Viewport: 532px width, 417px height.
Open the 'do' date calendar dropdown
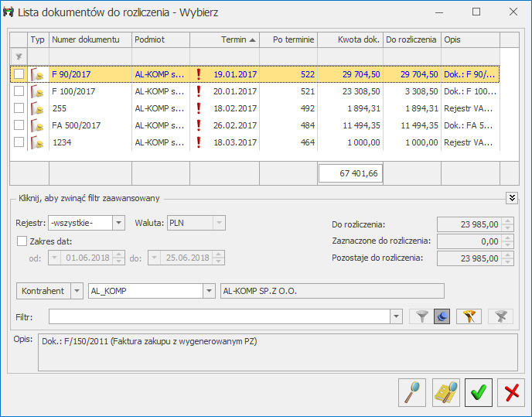154,258
